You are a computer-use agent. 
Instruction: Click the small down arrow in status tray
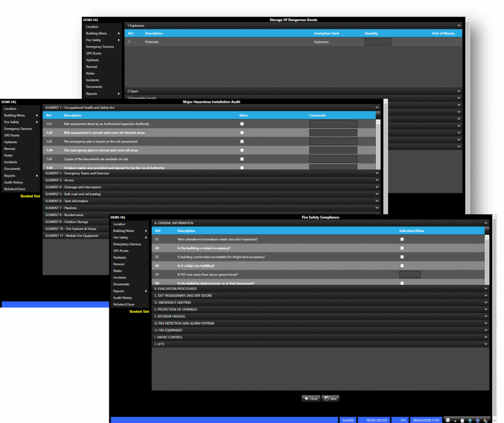pos(455,421)
